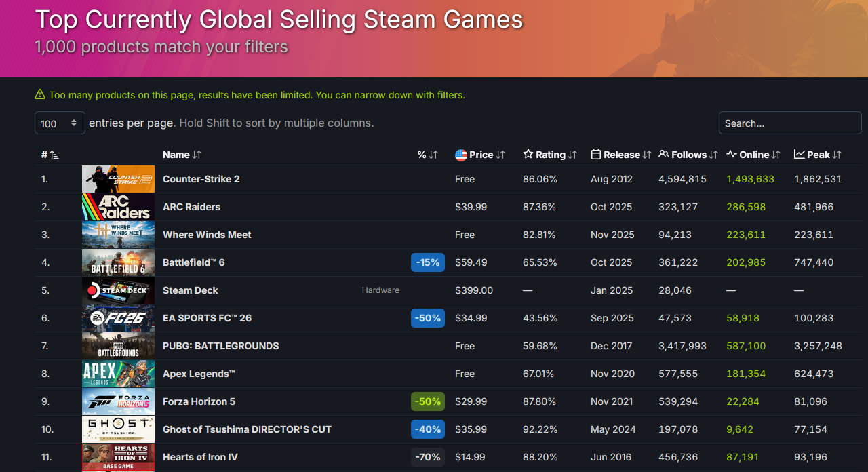Click the Dec 2017 release date
Image resolution: width=868 pixels, height=472 pixels.
(612, 346)
